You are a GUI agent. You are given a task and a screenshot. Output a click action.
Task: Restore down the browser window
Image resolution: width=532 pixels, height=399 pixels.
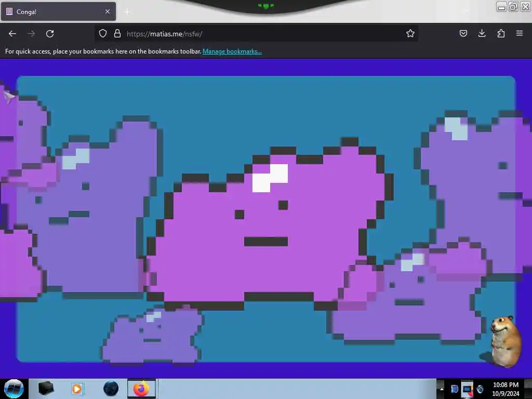click(x=513, y=7)
